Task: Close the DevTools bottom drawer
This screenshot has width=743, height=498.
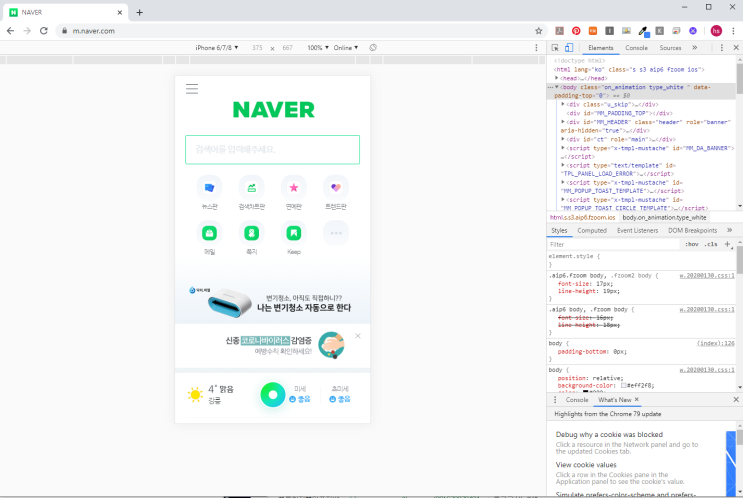Action: tap(736, 400)
